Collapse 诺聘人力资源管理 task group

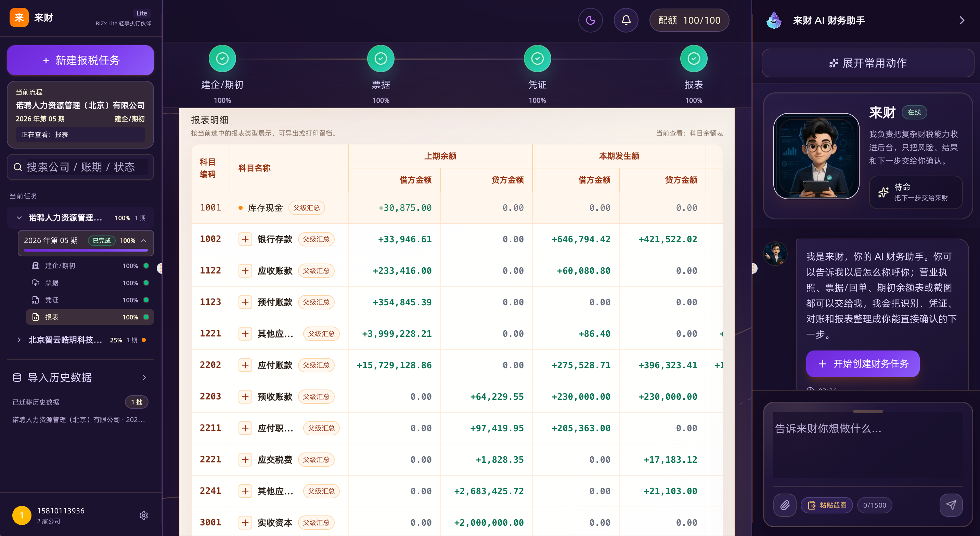[x=19, y=218]
